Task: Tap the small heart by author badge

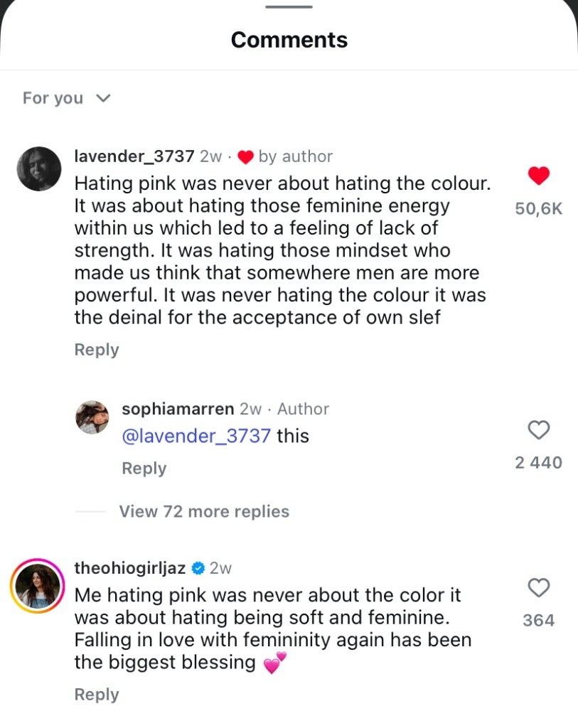Action: click(245, 157)
